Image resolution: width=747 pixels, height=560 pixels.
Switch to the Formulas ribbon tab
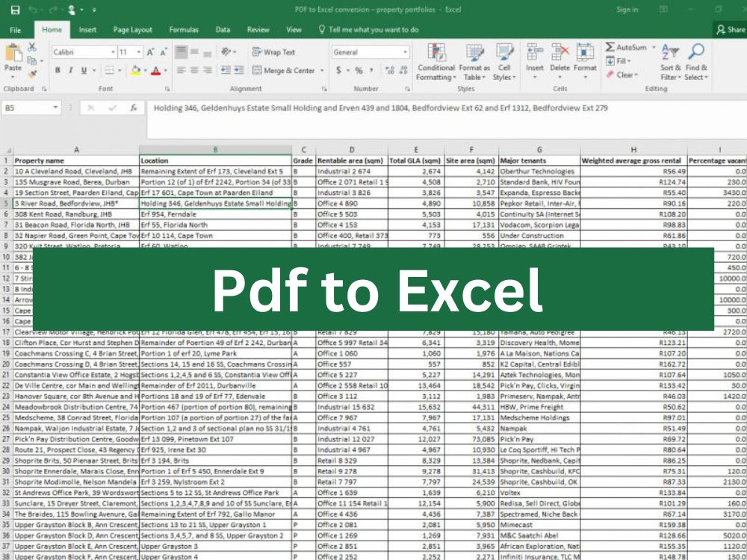(x=184, y=30)
